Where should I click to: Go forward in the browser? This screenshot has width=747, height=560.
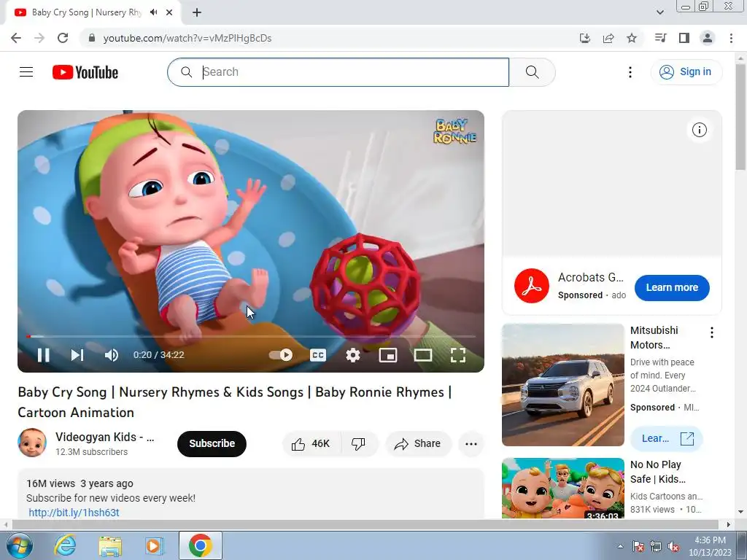[39, 38]
